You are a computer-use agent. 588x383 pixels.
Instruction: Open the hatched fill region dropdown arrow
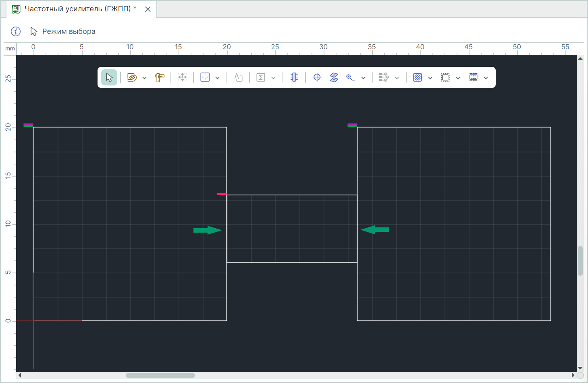[x=430, y=78]
